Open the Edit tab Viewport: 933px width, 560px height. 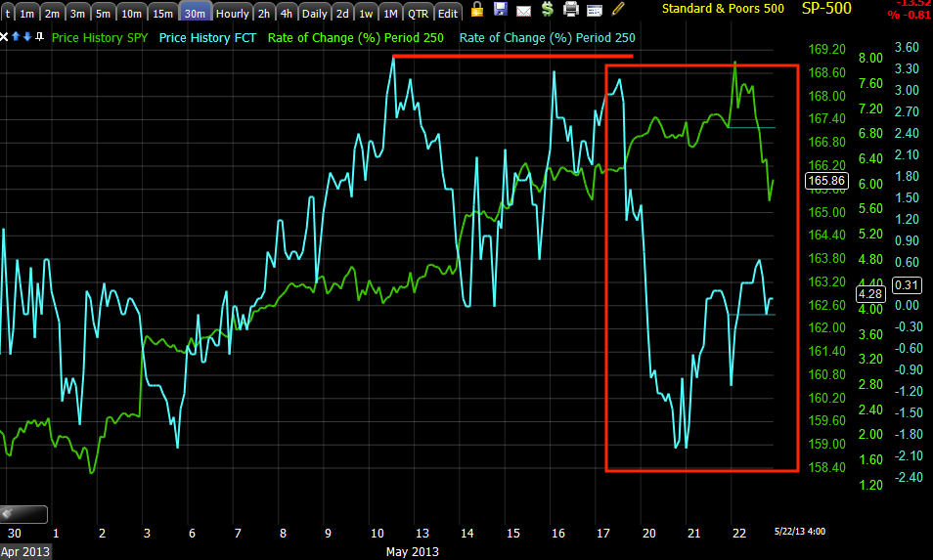tap(448, 13)
